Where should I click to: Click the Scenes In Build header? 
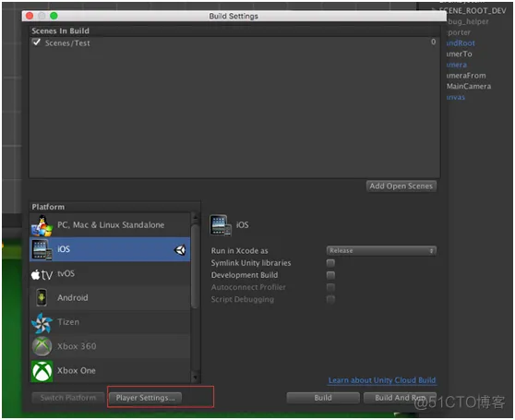60,30
